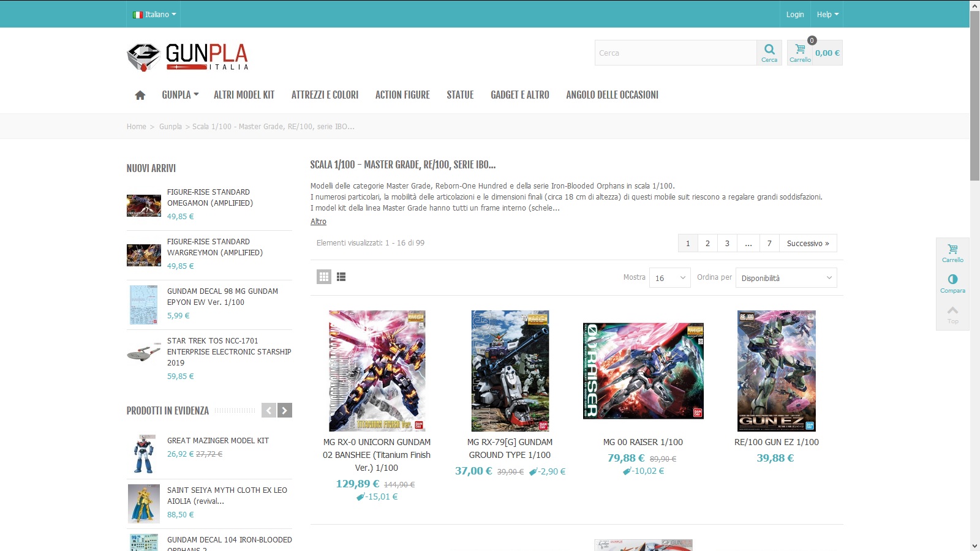Show next featured products

coord(285,410)
